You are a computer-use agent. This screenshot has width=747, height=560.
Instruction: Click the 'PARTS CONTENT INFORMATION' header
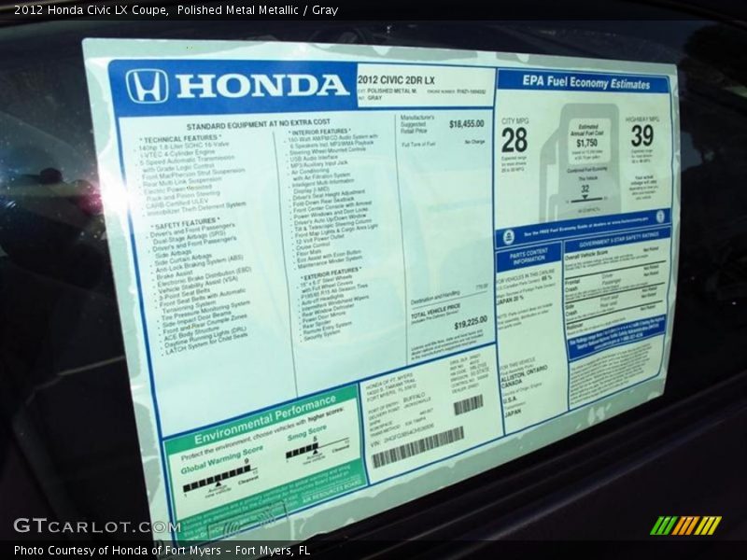529,255
